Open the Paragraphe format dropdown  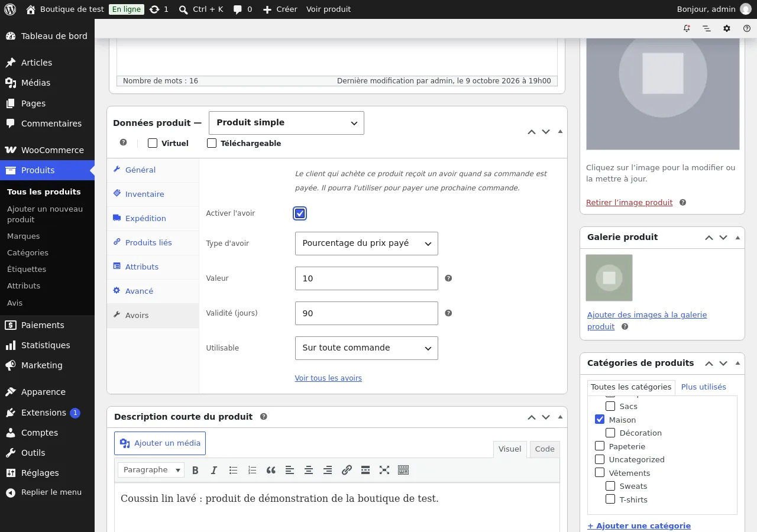(x=151, y=470)
